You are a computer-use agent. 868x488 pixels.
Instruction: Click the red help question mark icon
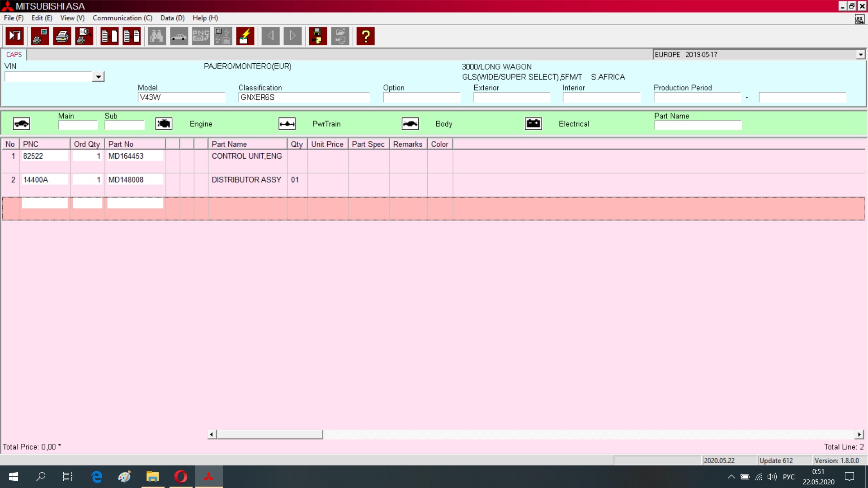click(x=365, y=36)
